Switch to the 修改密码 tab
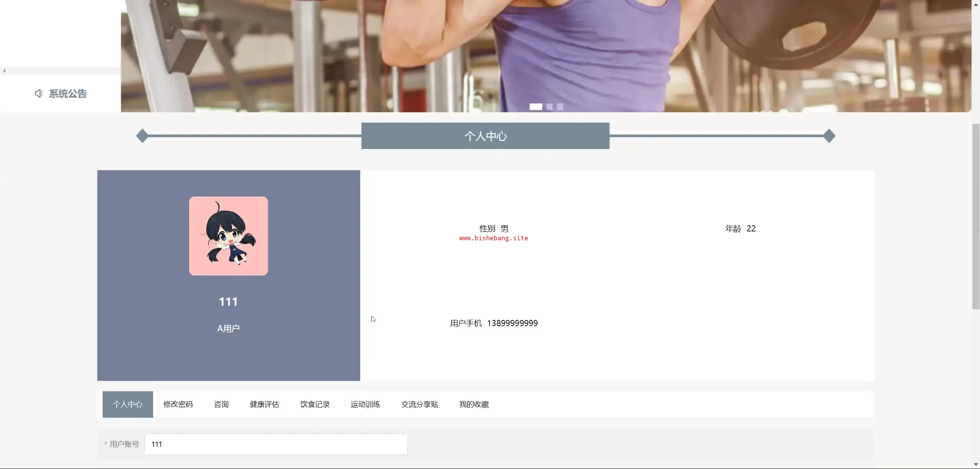 178,404
